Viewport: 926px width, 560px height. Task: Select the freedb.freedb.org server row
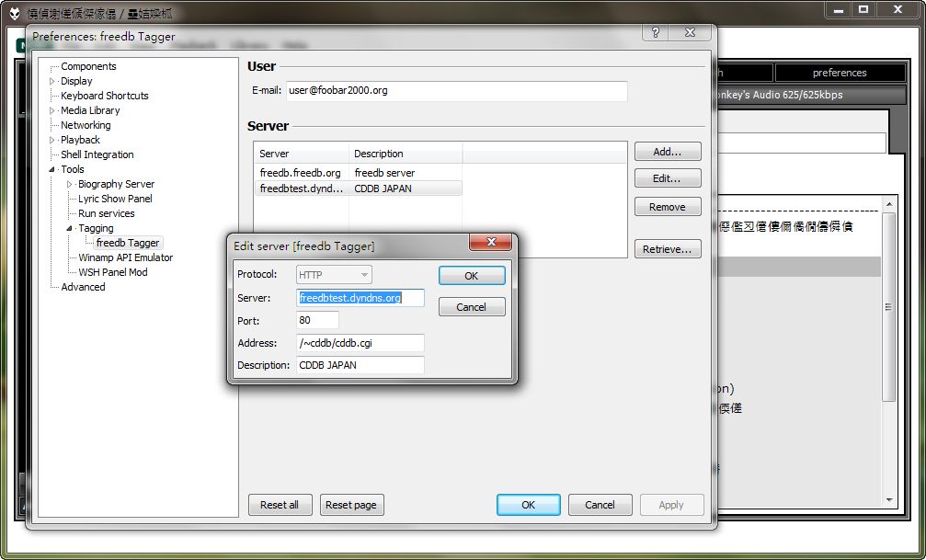[360, 173]
